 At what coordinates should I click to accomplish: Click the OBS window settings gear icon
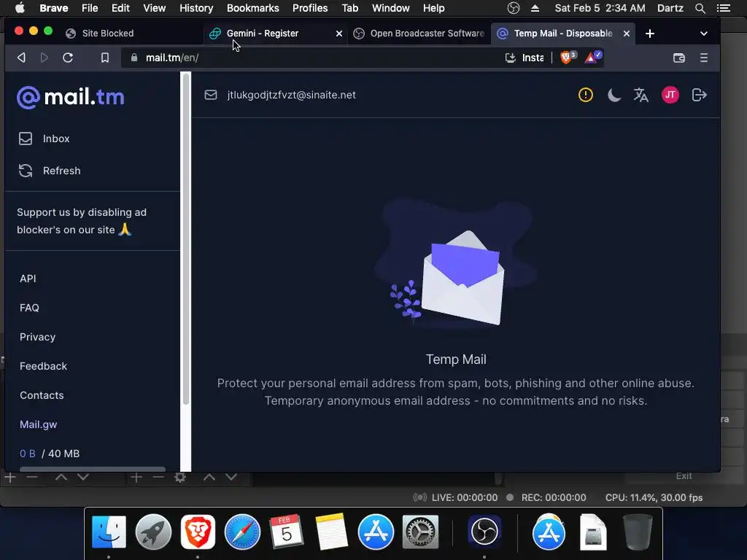(x=180, y=477)
